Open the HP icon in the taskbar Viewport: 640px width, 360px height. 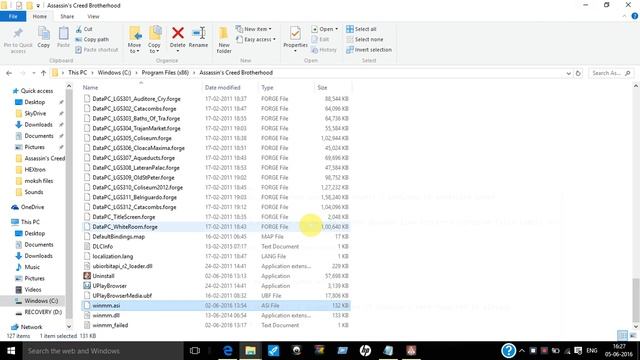point(365,351)
